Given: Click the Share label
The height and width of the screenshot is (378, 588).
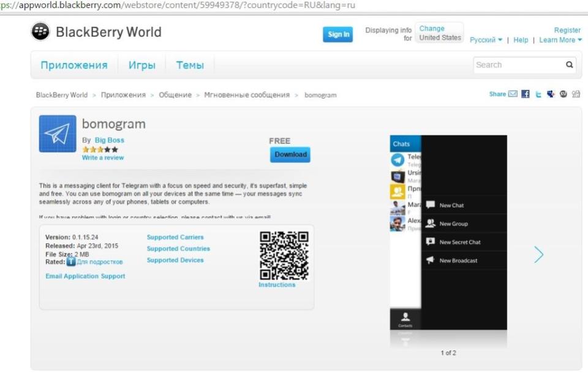Looking at the screenshot, I should coord(497,94).
